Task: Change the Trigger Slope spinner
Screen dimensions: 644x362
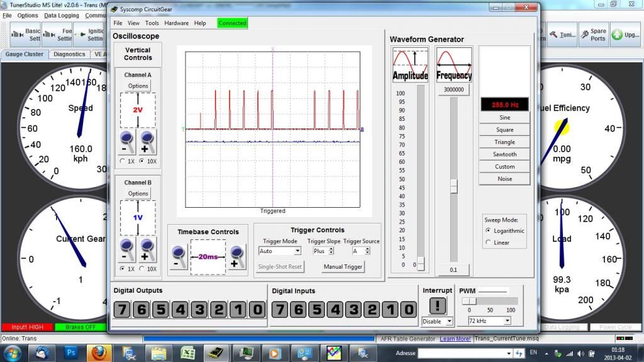Action: 331,251
